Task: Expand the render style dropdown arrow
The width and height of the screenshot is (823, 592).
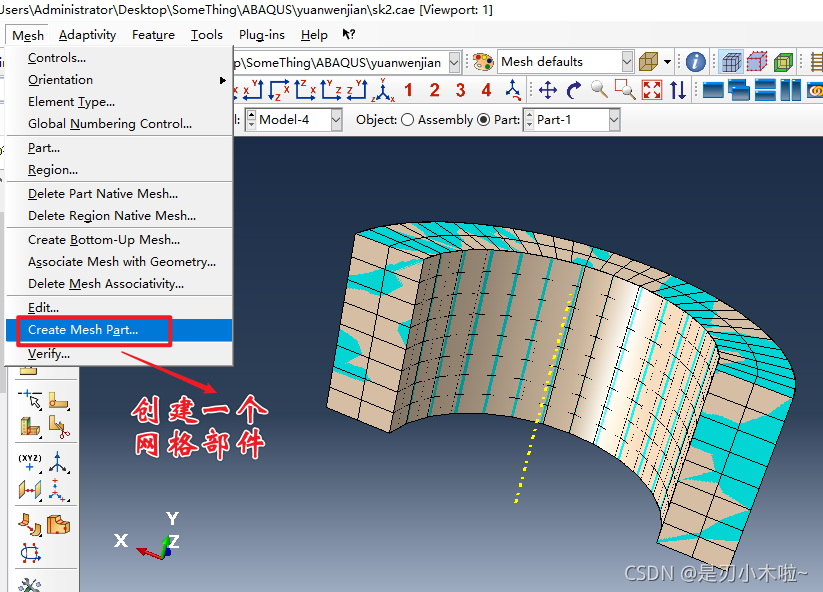Action: (x=667, y=62)
